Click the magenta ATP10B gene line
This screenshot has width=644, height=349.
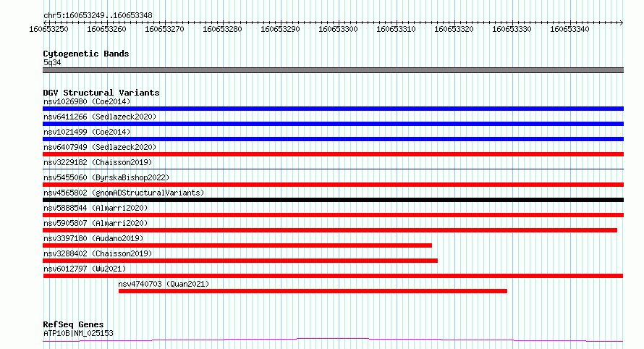[x=333, y=340]
